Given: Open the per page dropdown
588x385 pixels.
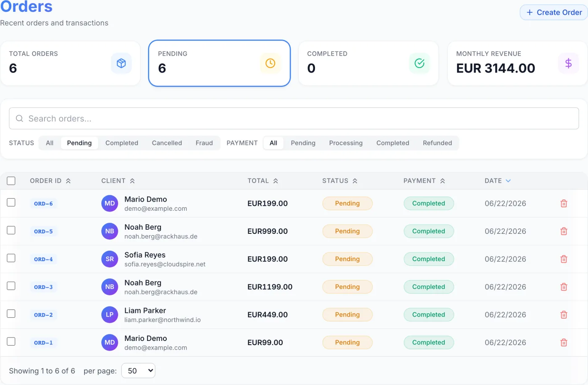Looking at the screenshot, I should [x=138, y=371].
